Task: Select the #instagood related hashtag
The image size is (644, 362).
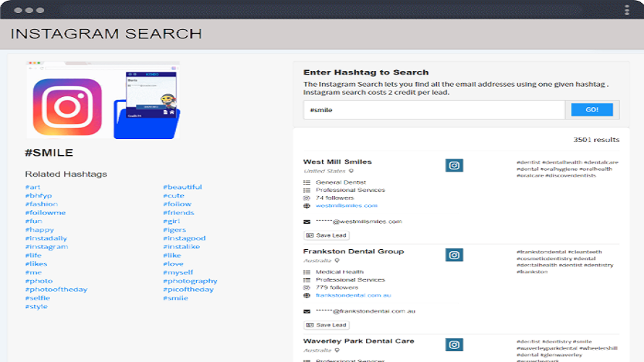Action: tap(185, 238)
